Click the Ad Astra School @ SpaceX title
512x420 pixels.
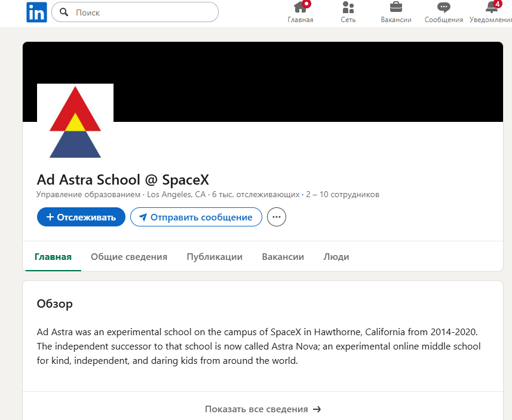tap(123, 180)
